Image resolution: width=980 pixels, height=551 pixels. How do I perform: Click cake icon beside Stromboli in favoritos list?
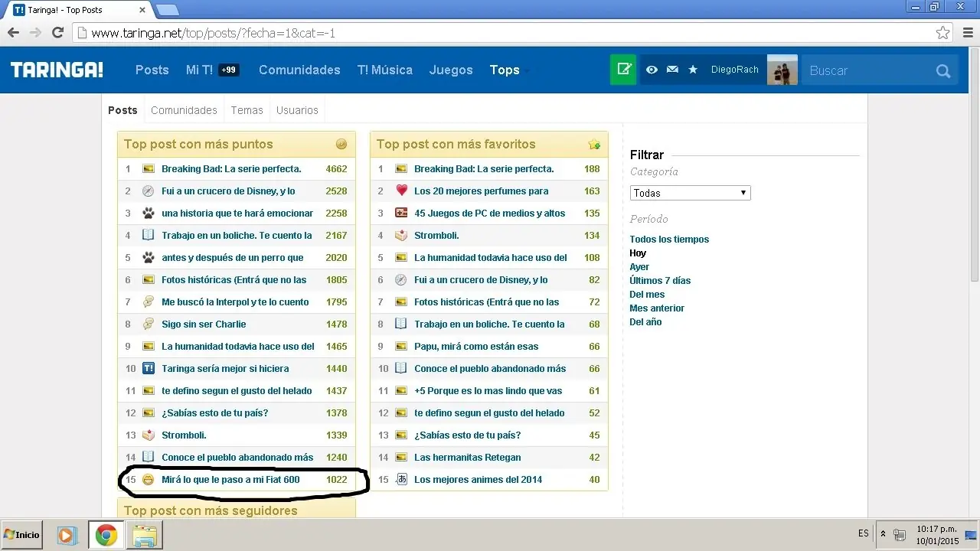point(401,235)
